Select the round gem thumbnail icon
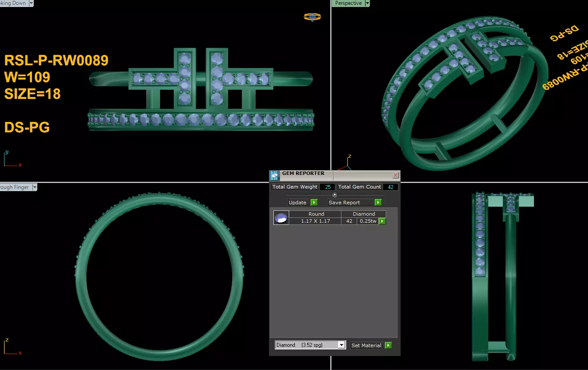Image resolution: width=588 pixels, height=370 pixels. click(x=281, y=217)
